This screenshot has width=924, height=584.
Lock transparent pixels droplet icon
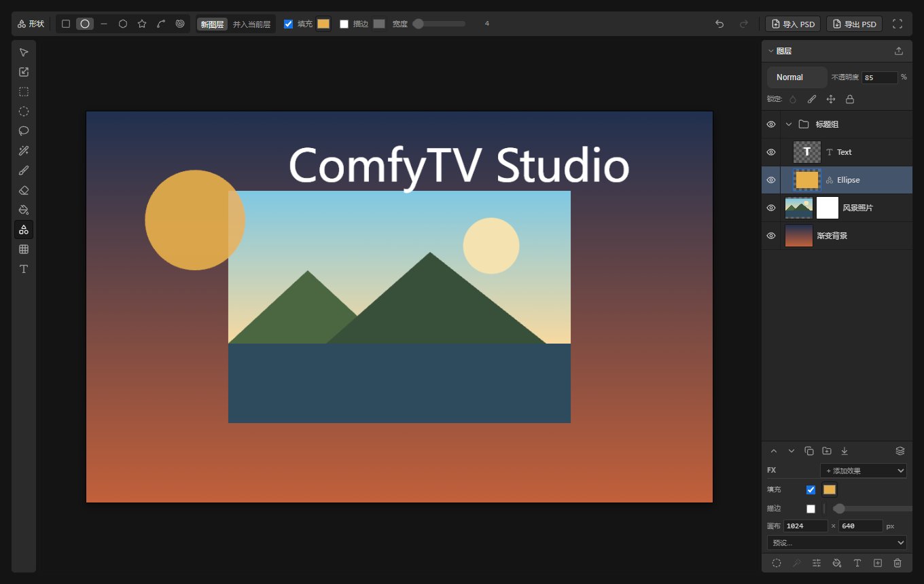coord(793,99)
